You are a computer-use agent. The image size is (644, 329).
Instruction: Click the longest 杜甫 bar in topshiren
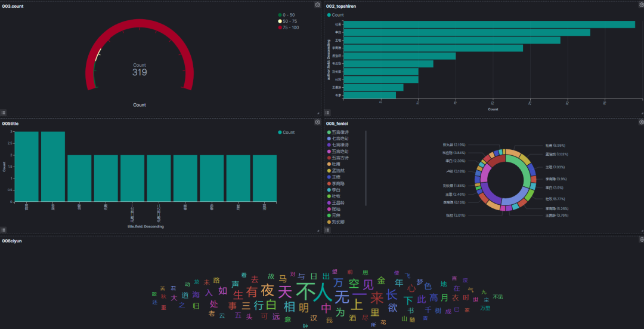point(489,24)
